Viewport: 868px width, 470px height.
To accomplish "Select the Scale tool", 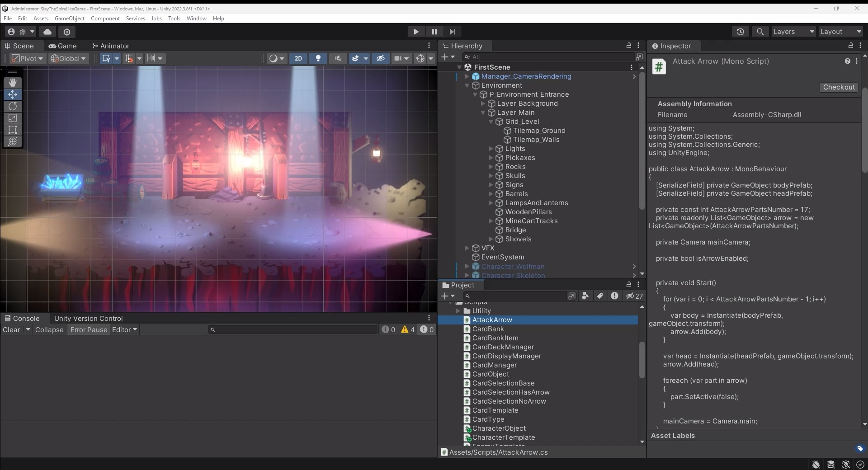I will click(13, 118).
